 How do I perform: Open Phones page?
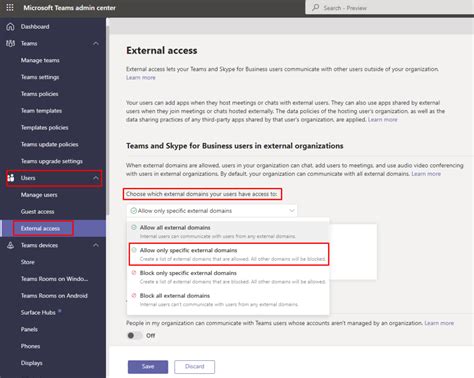point(30,346)
